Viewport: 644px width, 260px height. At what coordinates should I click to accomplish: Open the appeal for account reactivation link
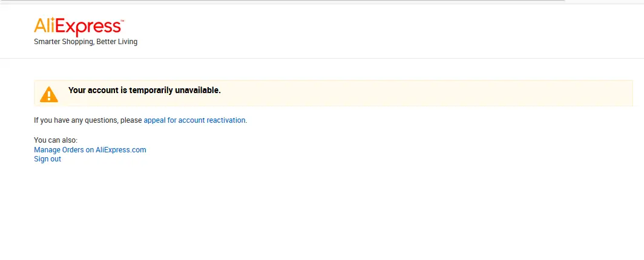(194, 120)
